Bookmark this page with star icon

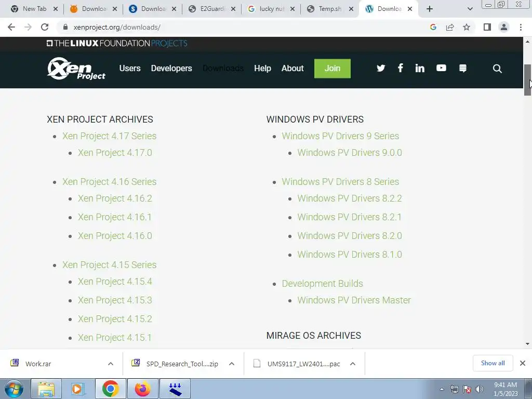click(467, 27)
